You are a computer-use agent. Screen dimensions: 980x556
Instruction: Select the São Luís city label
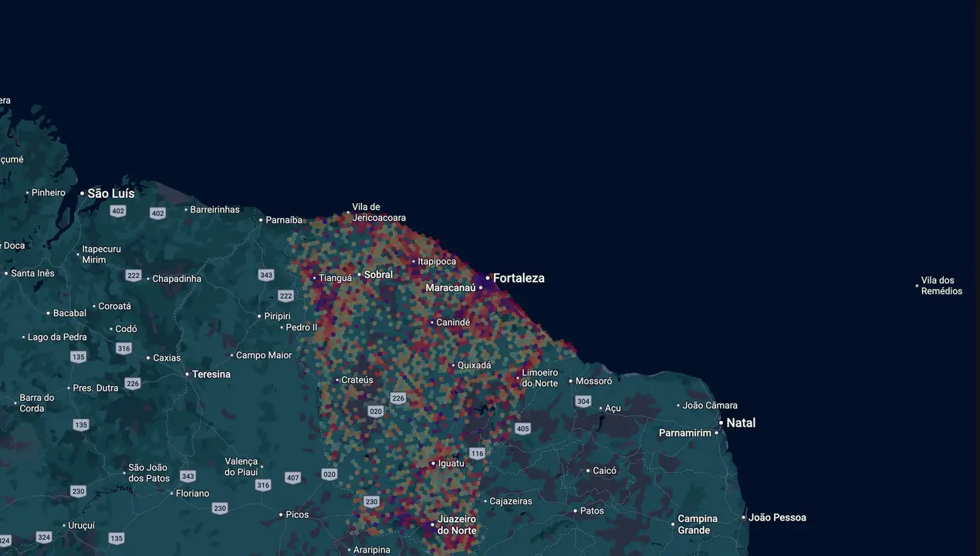pyautogui.click(x=111, y=193)
